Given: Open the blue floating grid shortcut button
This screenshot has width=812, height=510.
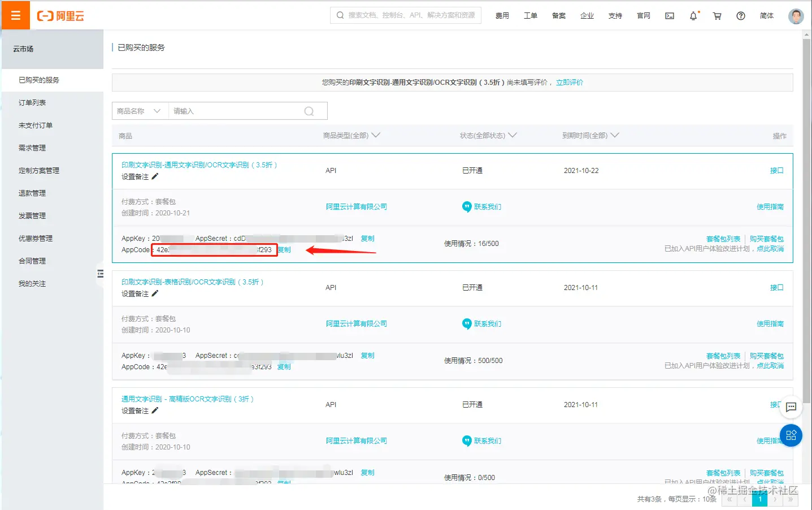Looking at the screenshot, I should (x=791, y=435).
